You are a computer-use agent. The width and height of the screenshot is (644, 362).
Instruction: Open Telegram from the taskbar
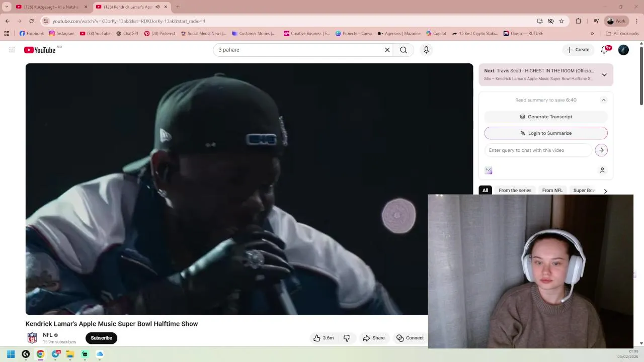[x=55, y=354]
